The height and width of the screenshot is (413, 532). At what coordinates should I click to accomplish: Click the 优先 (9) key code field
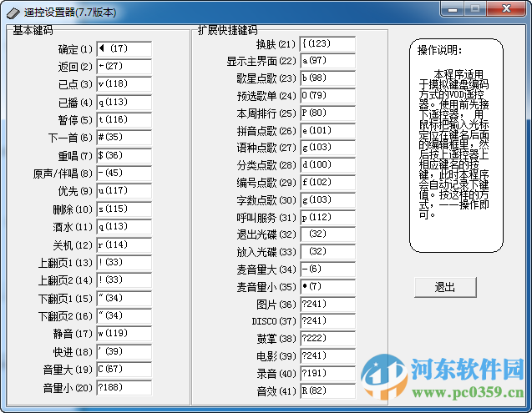[124, 191]
